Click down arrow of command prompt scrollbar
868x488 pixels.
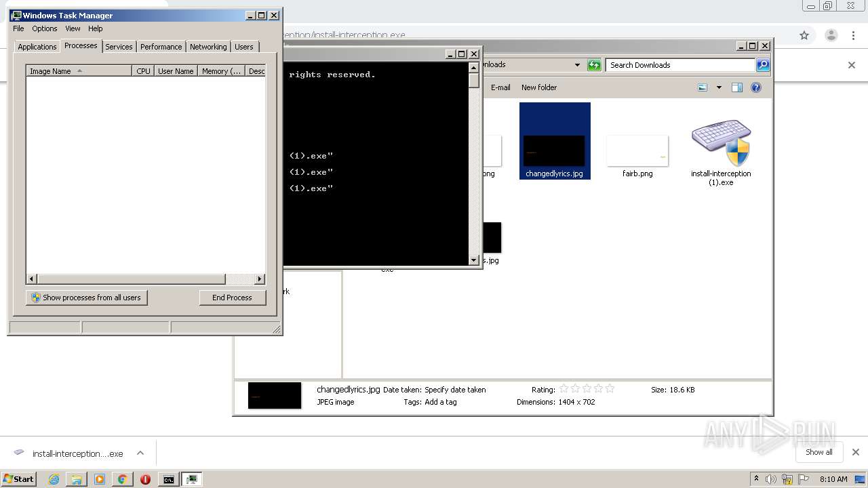[x=474, y=260]
